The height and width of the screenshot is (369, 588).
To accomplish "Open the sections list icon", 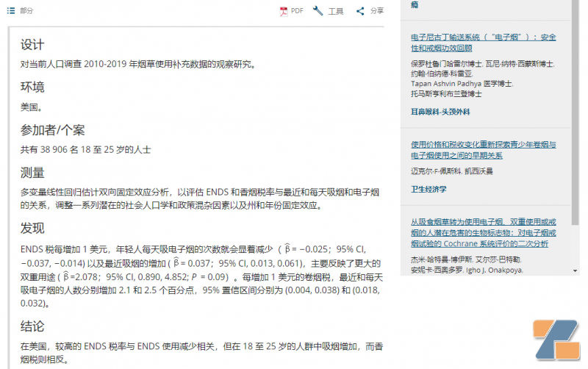I will [11, 10].
